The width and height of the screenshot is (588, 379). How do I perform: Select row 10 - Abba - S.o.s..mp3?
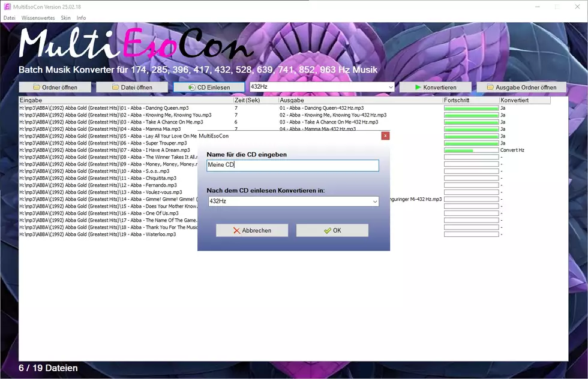point(94,171)
